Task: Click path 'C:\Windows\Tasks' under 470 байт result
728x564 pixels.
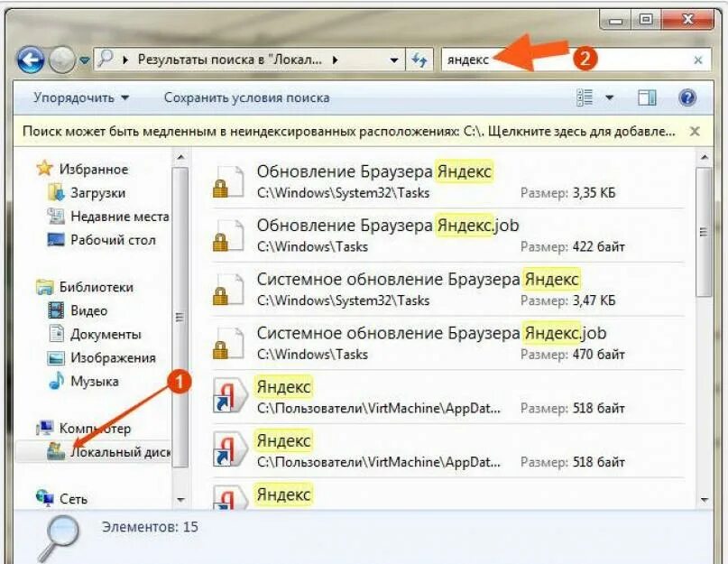Action: coord(312,355)
